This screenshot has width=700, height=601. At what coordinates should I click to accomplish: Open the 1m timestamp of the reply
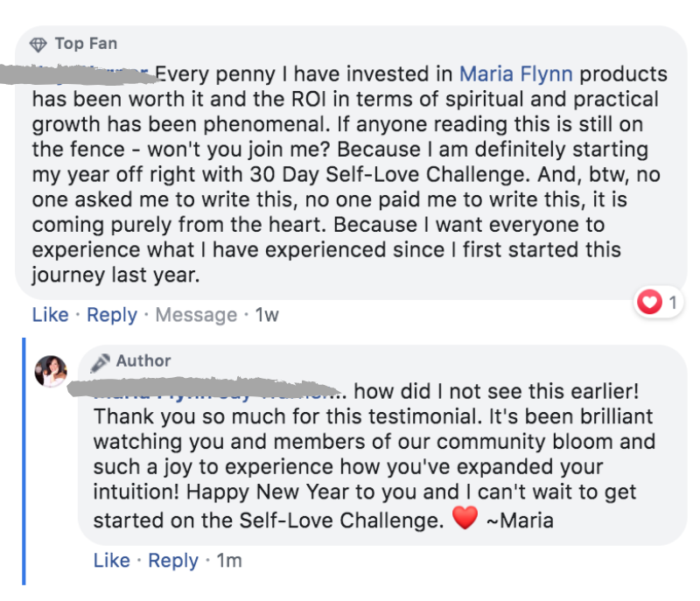(x=229, y=560)
